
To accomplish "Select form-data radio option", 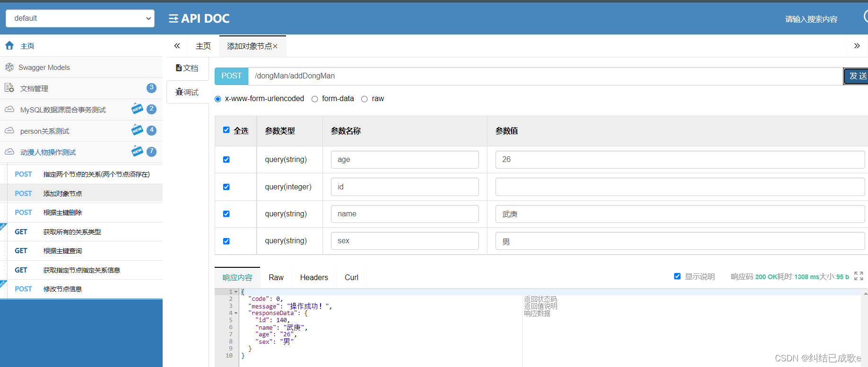I will coord(315,99).
